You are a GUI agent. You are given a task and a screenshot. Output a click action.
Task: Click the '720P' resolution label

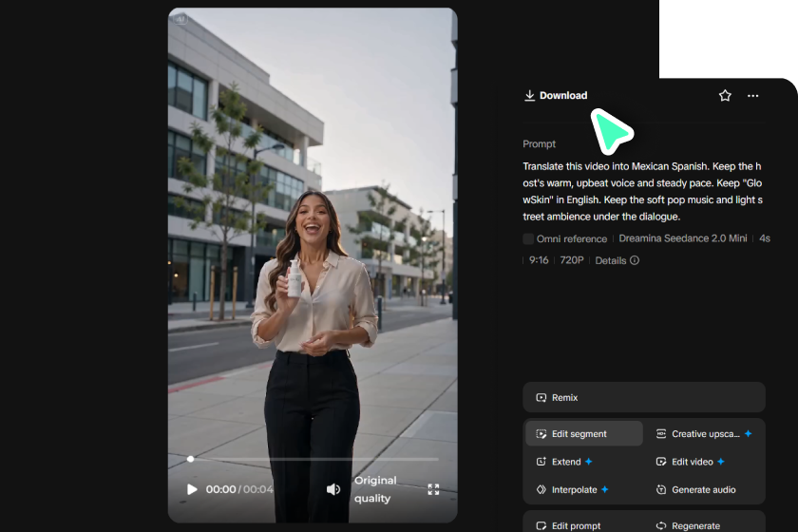tap(572, 260)
